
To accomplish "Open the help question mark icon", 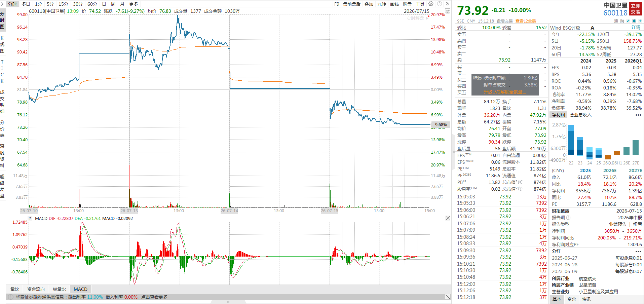I will (x=439, y=4).
